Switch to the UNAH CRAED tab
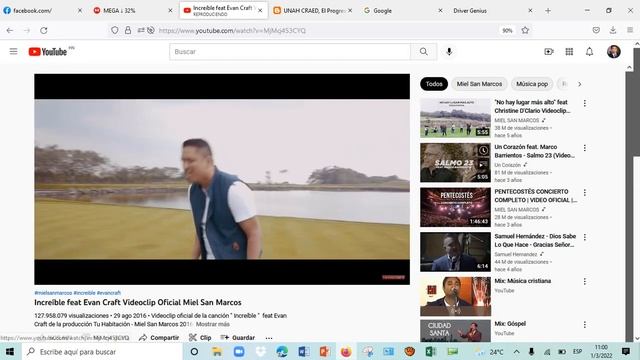This screenshot has height=360, width=640. point(312,11)
